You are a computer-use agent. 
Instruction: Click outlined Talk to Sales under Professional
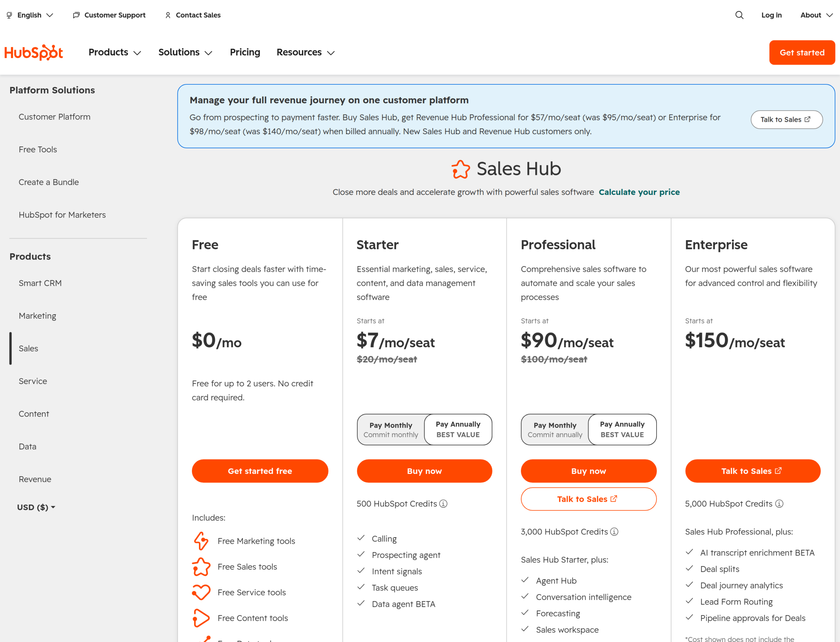(x=589, y=499)
